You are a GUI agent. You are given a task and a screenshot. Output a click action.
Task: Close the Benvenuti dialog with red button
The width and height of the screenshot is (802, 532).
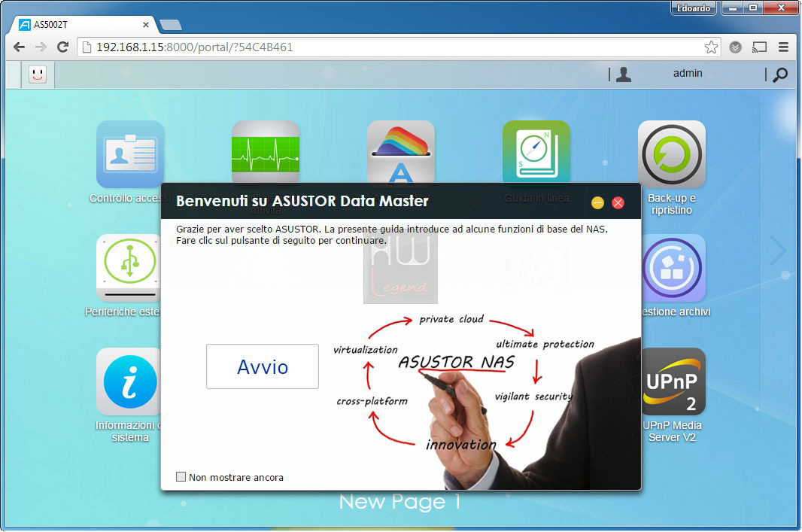coord(618,203)
